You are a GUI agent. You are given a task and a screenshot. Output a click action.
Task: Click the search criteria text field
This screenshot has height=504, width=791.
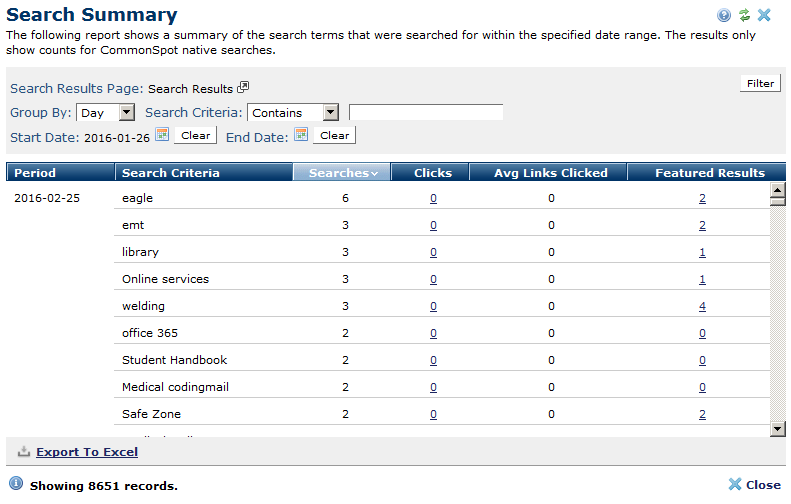(x=426, y=112)
